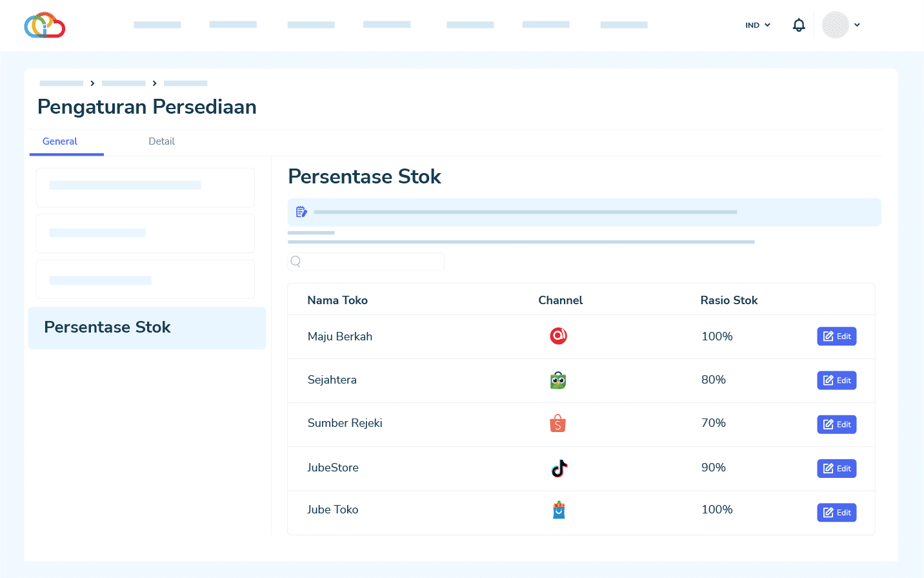The height and width of the screenshot is (578, 924).
Task: Switch to the Detail tab
Action: coord(161,141)
